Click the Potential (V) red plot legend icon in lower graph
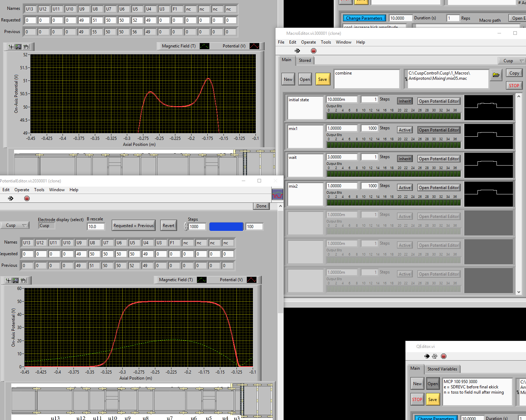526x420 pixels. (x=252, y=280)
